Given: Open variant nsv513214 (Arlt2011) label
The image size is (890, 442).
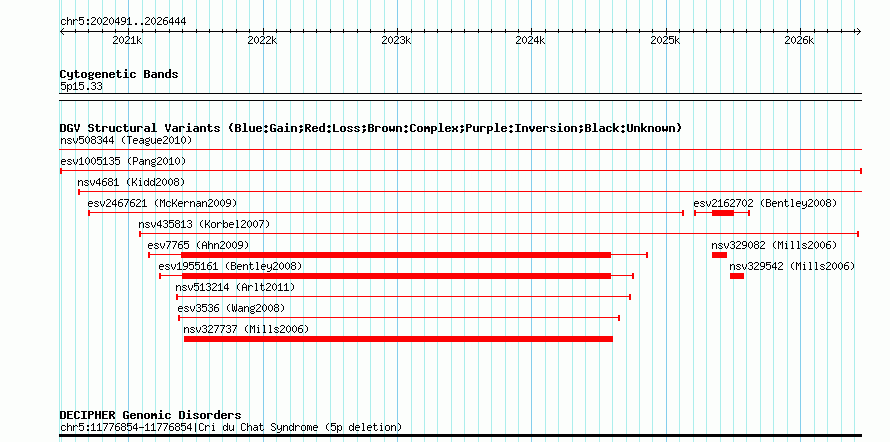Looking at the screenshot, I should coord(236,287).
